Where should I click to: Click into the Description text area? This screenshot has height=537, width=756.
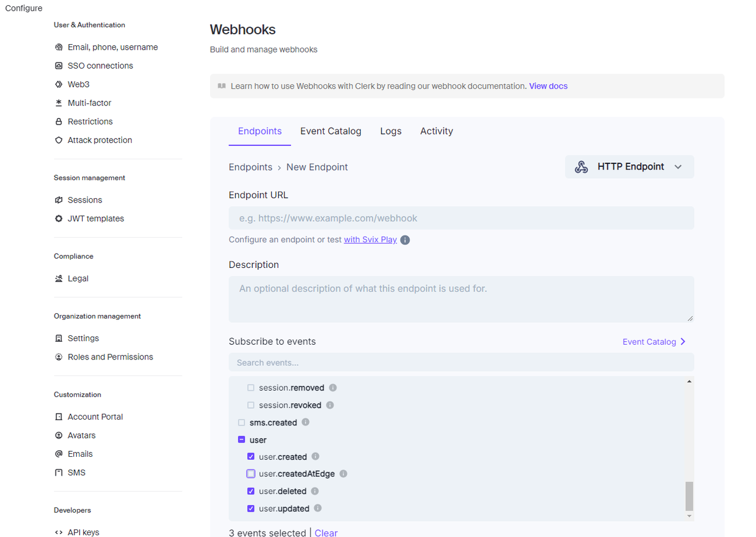pyautogui.click(x=461, y=299)
